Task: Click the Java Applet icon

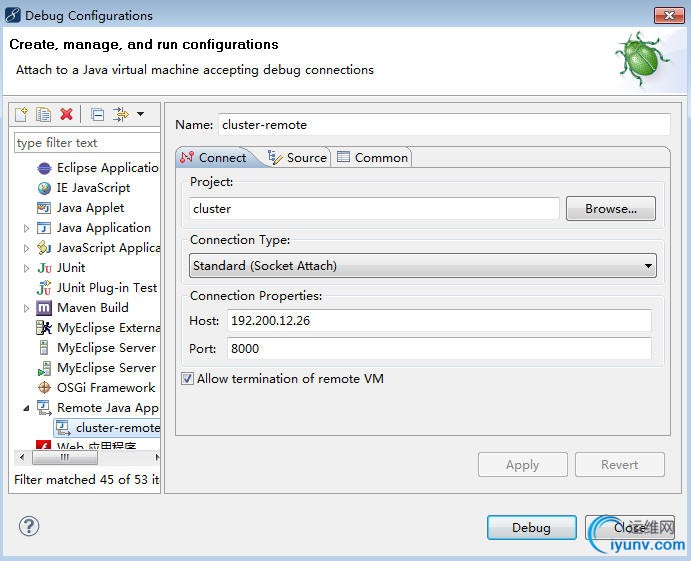Action: 44,208
